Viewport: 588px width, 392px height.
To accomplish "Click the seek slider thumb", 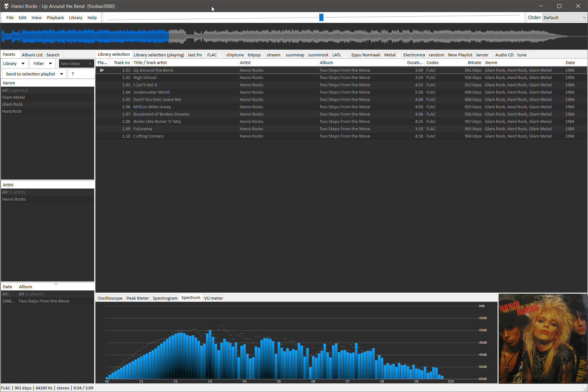I will 321,18.
